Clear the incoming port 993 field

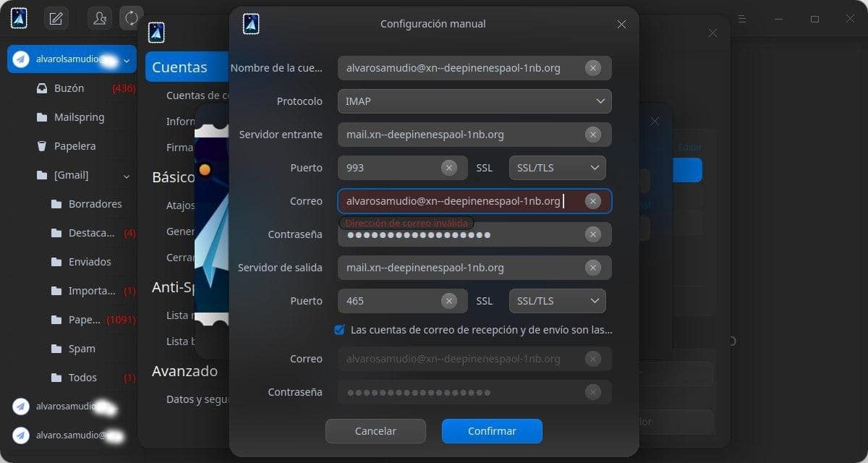pyautogui.click(x=449, y=168)
